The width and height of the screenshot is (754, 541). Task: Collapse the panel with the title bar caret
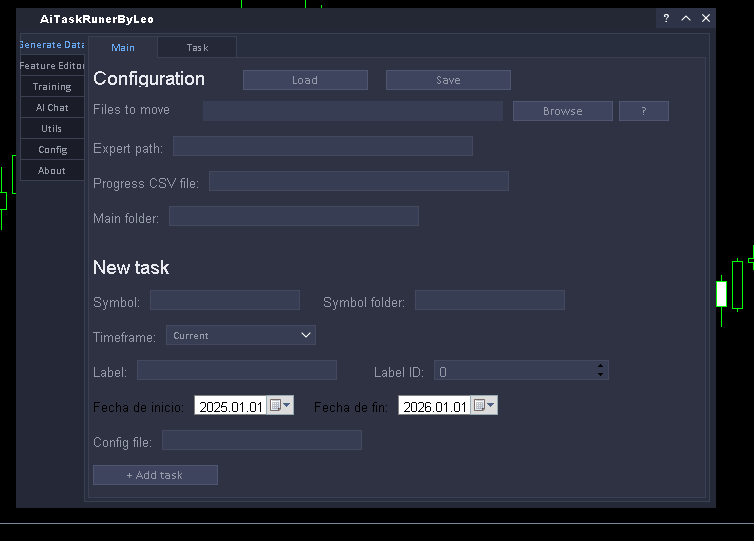pos(686,18)
